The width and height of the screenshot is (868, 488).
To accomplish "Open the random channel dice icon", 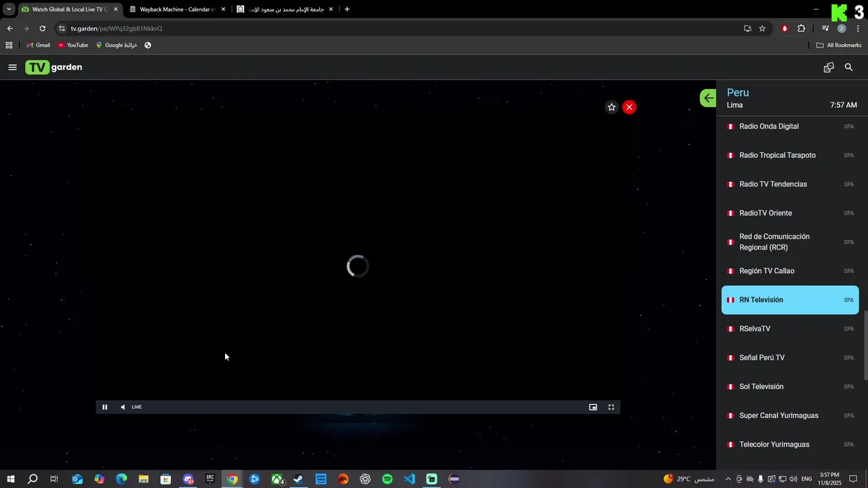I will (x=829, y=67).
